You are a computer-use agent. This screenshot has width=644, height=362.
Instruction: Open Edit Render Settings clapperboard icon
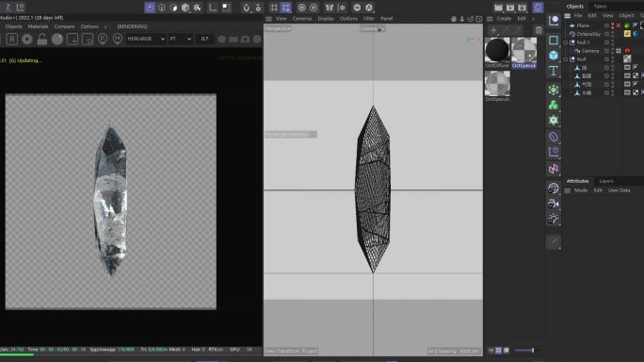[522, 8]
